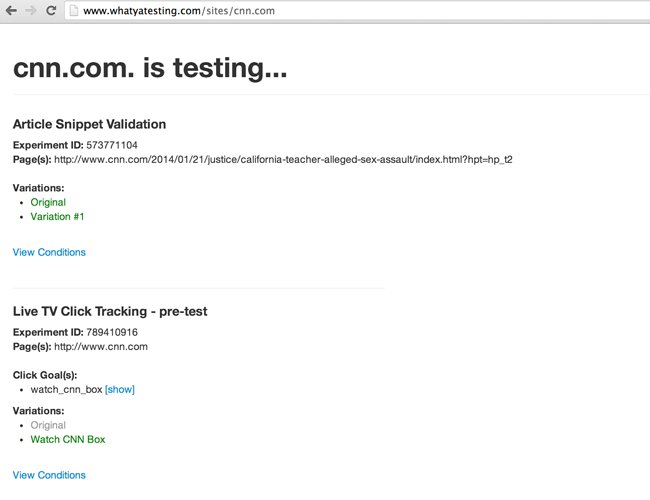
Task: Open the Variation #1 link
Action: point(57,216)
